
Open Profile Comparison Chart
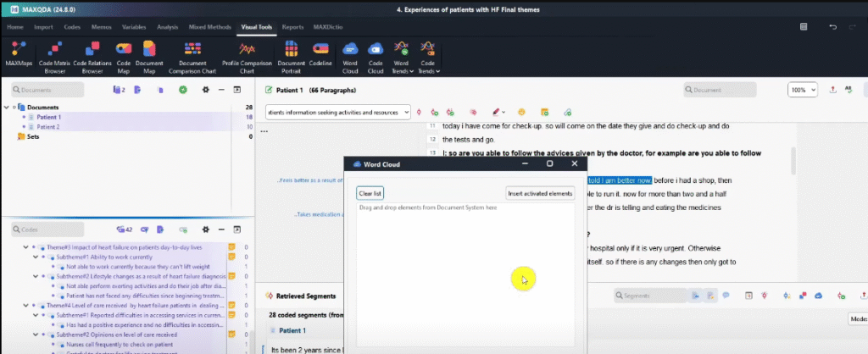click(247, 57)
